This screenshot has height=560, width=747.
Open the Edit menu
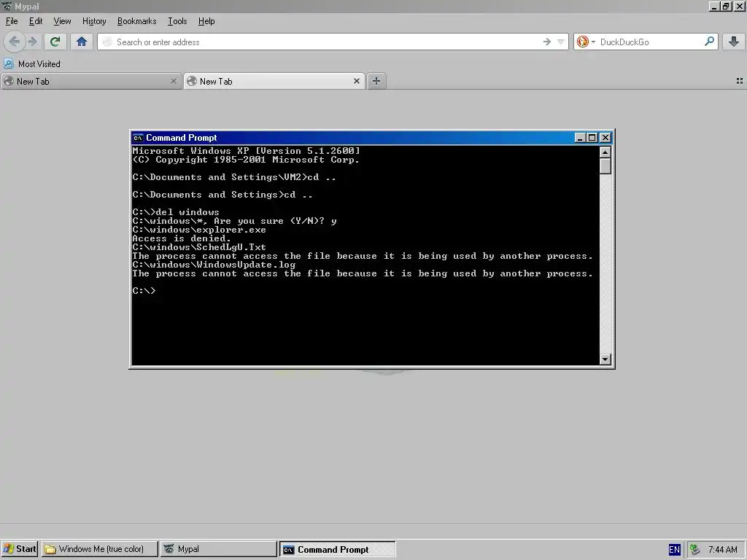35,21
